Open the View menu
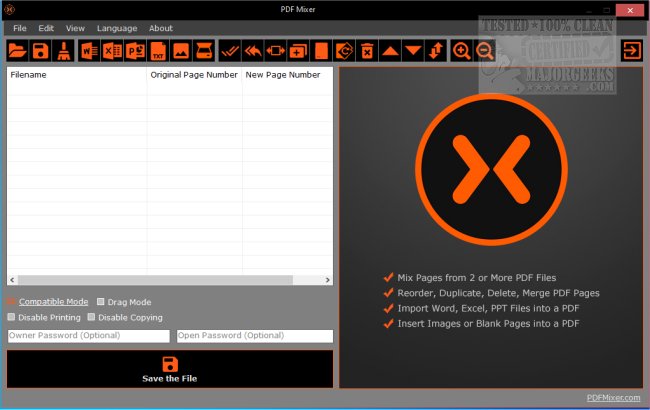This screenshot has width=650, height=410. click(75, 28)
